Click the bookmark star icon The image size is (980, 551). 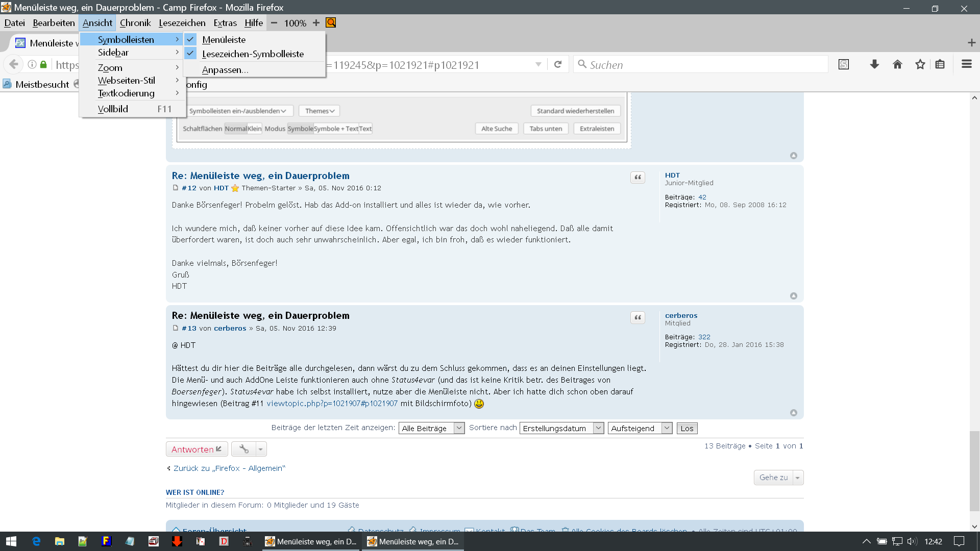click(x=920, y=64)
